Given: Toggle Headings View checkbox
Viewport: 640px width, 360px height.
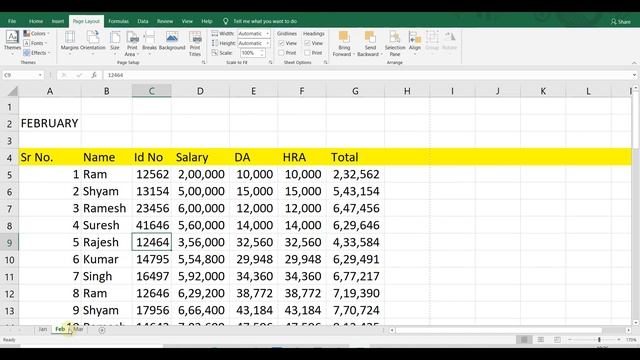Looking at the screenshot, I should (x=307, y=43).
